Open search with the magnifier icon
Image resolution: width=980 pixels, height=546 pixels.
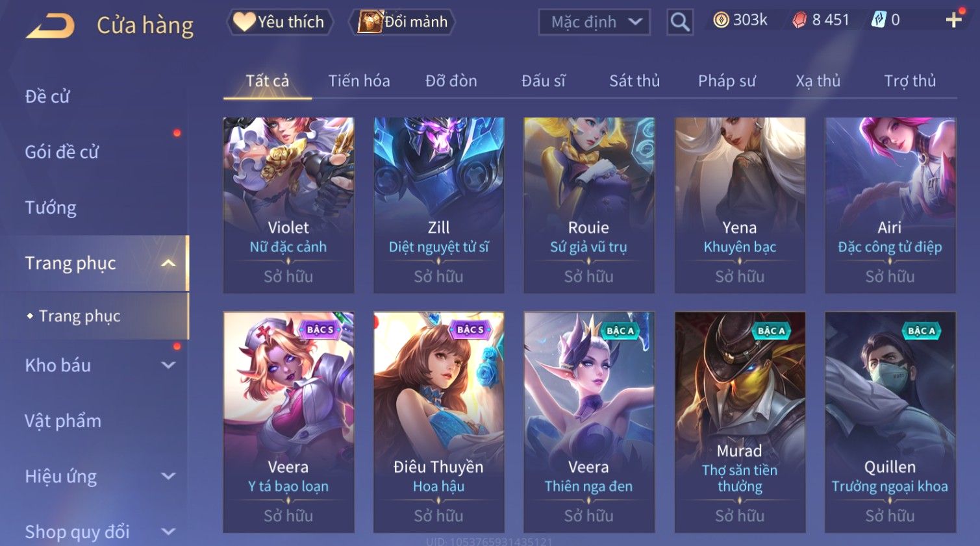[x=680, y=22]
